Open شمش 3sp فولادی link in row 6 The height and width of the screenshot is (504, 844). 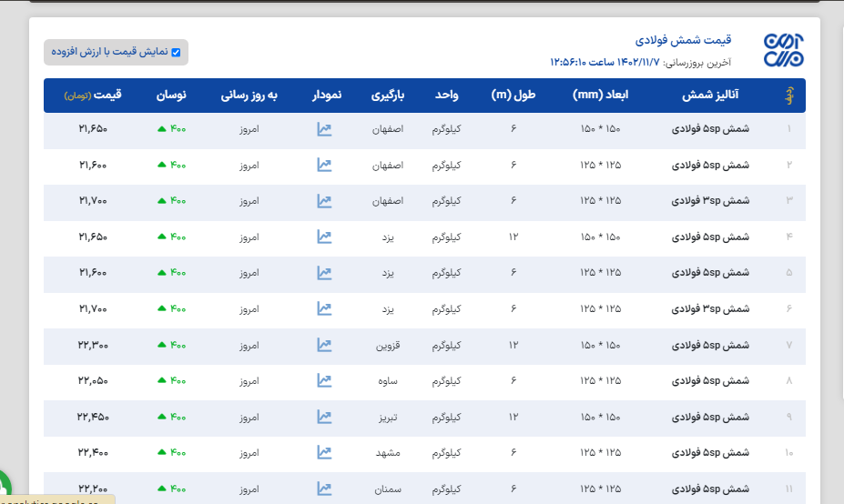tap(710, 309)
